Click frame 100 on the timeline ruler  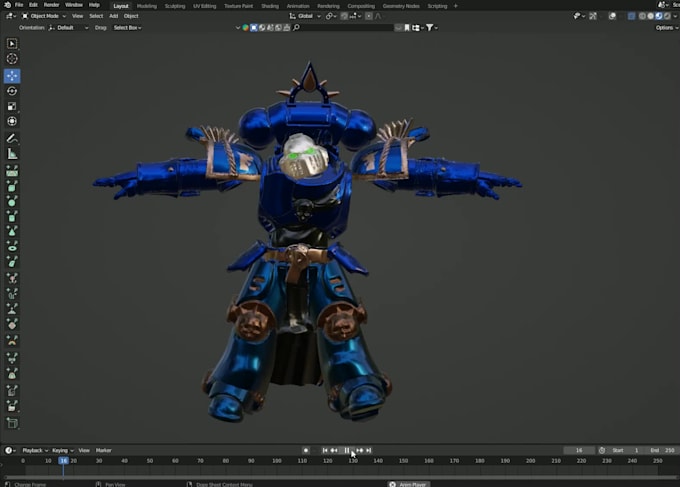click(x=277, y=461)
